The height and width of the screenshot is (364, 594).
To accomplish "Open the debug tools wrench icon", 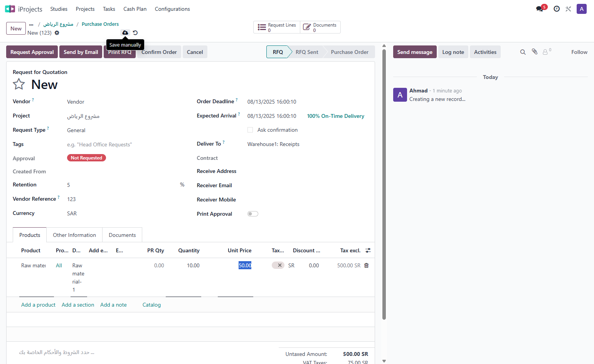I will click(568, 9).
